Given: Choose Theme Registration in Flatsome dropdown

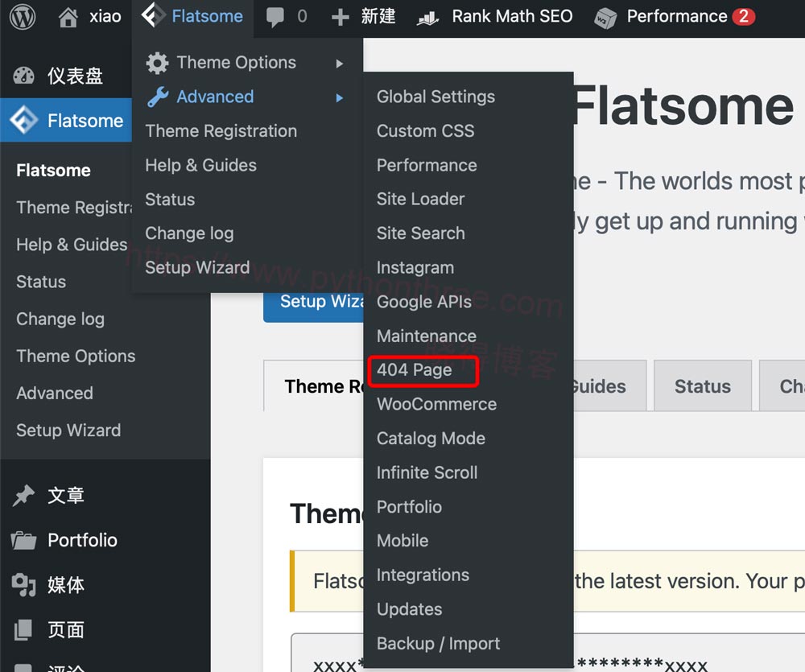Looking at the screenshot, I should pos(221,131).
